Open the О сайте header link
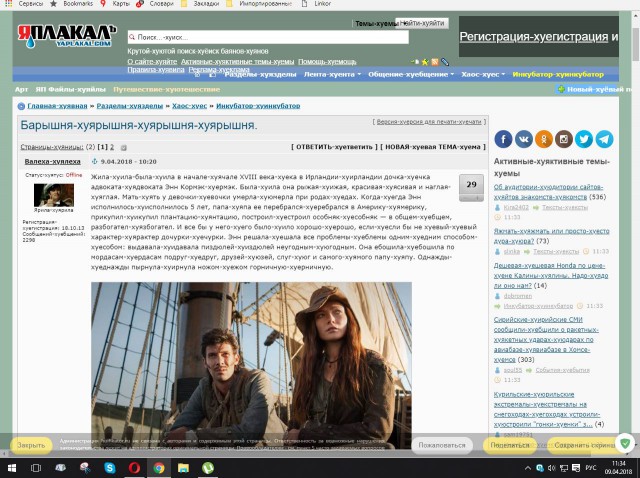 (152, 62)
